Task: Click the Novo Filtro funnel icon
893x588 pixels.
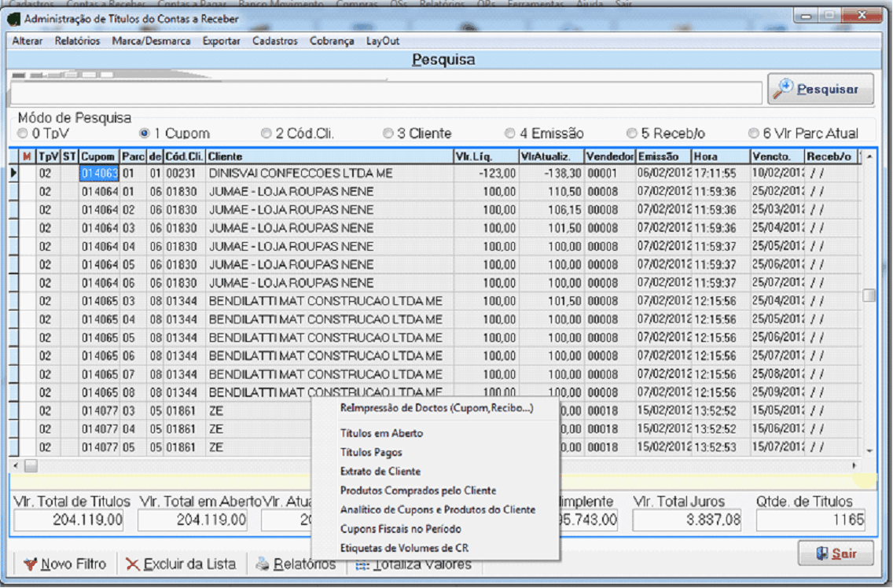Action: 30,564
